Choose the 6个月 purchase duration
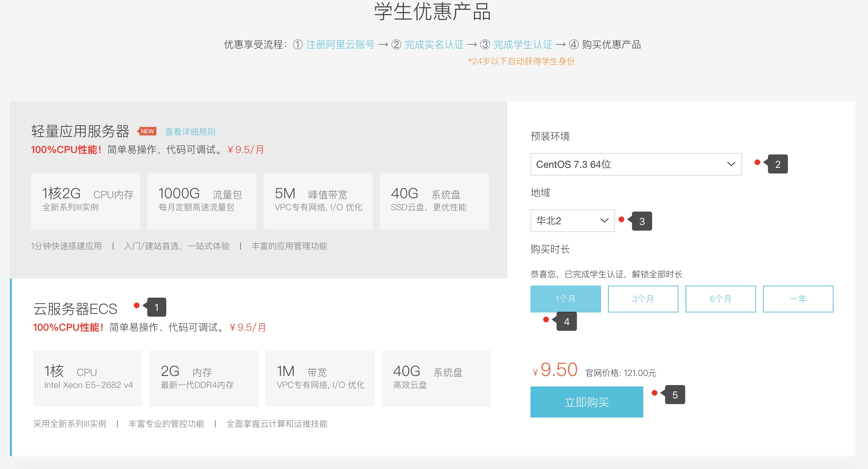868x469 pixels. (720, 299)
